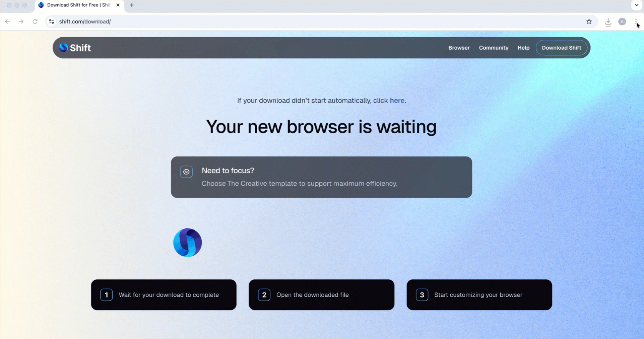644x339 pixels.
Task: Click the focus eye icon in tip card
Action: coord(186,172)
